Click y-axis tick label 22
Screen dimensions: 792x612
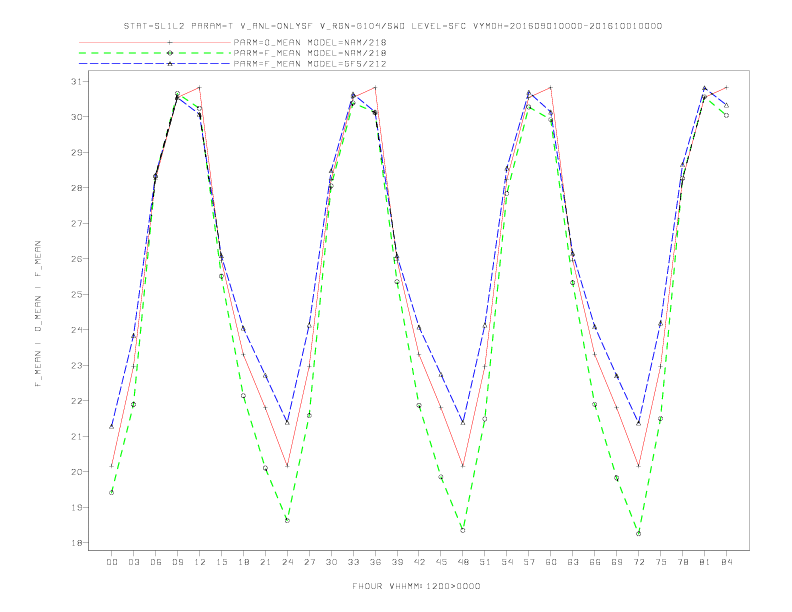(x=77, y=401)
